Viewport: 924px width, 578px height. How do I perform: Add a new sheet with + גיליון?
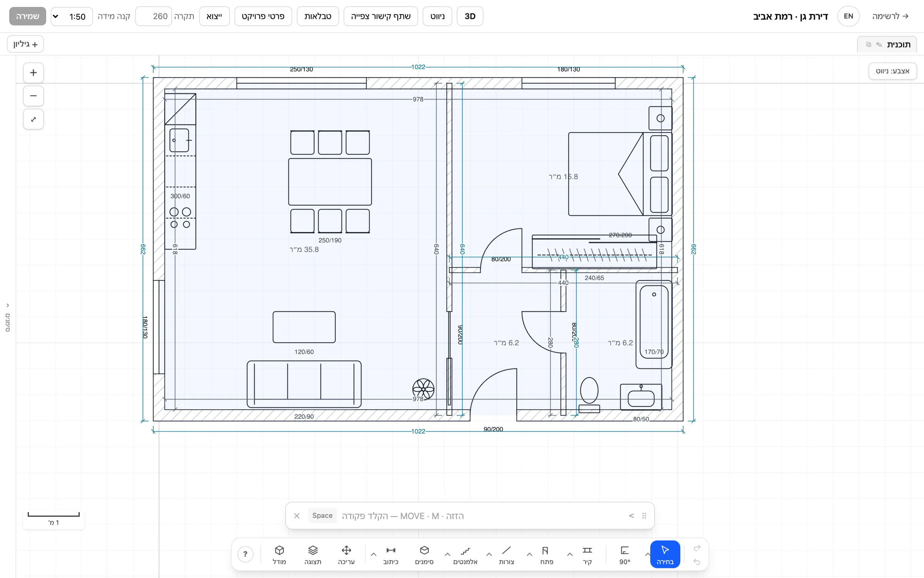25,44
